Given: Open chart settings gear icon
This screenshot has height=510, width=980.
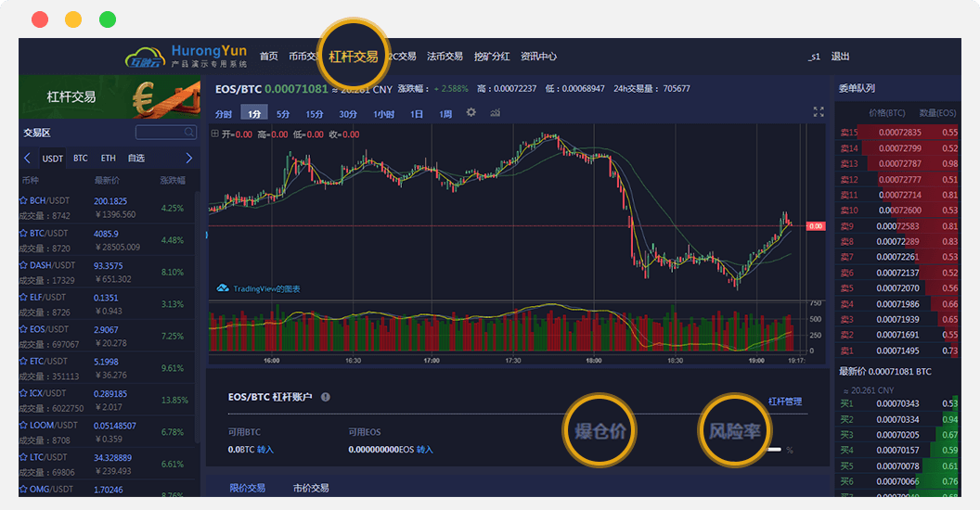Looking at the screenshot, I should click(471, 112).
